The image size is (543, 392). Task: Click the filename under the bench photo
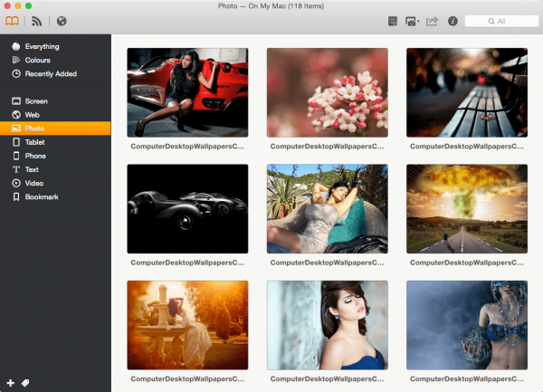point(467,147)
